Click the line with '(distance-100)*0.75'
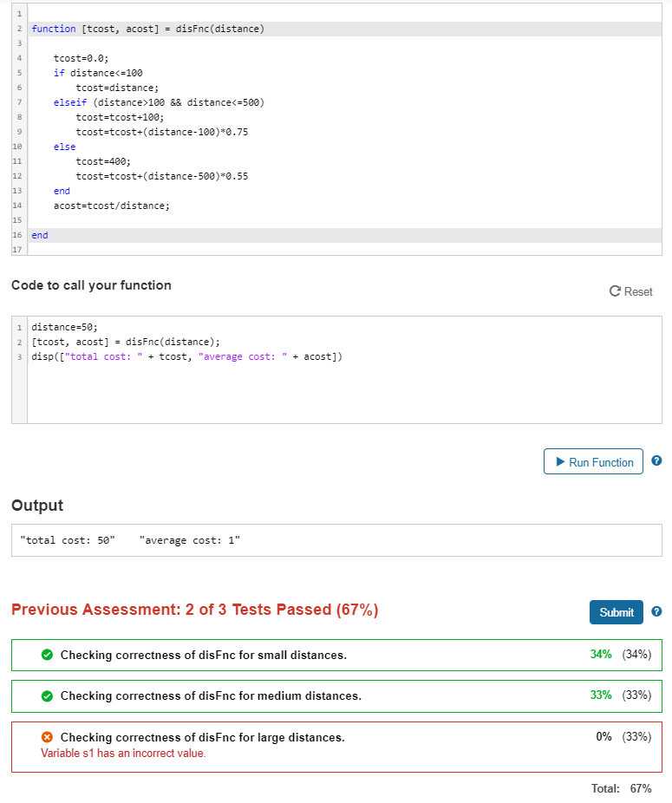The image size is (672, 803). (162, 132)
